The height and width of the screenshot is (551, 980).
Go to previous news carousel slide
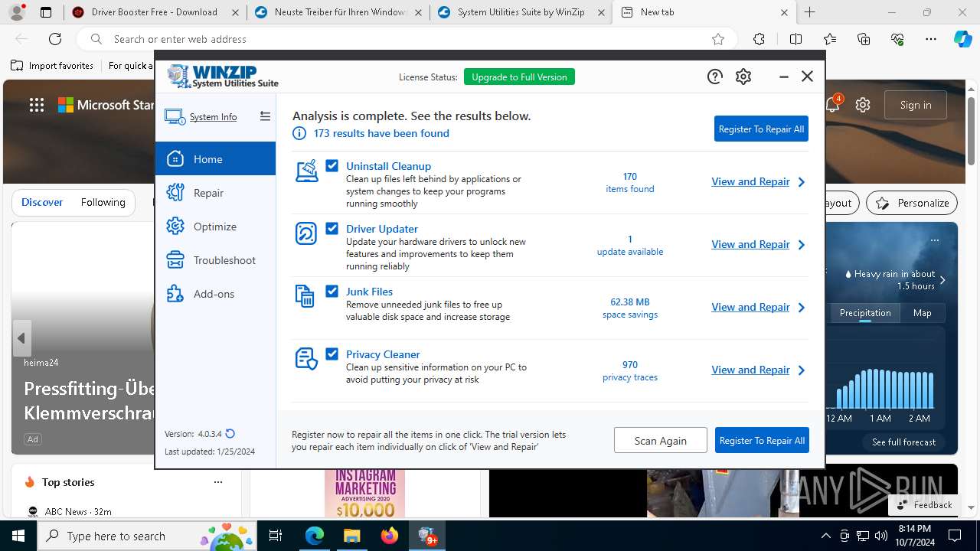21,337
